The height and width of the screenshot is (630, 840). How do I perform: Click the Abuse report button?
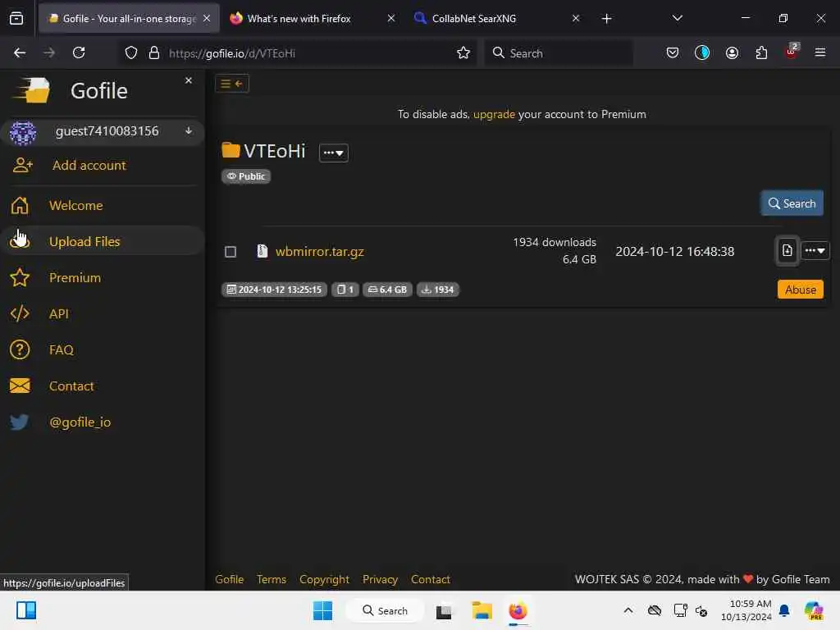pyautogui.click(x=801, y=290)
